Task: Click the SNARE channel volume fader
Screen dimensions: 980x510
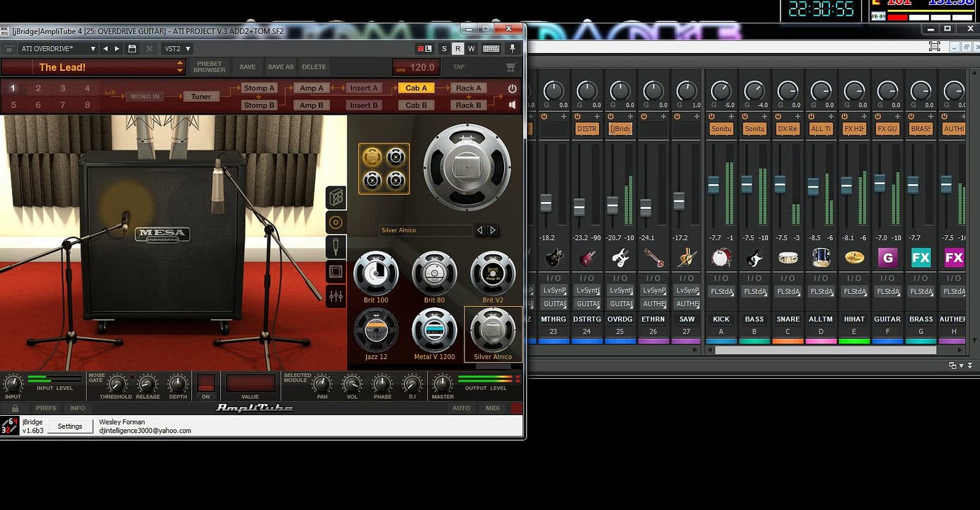Action: tap(780, 185)
